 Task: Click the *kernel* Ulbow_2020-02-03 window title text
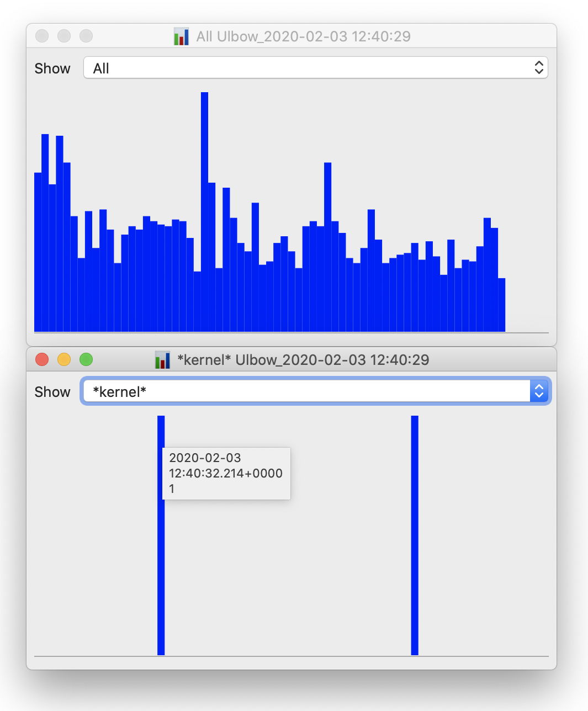point(303,360)
